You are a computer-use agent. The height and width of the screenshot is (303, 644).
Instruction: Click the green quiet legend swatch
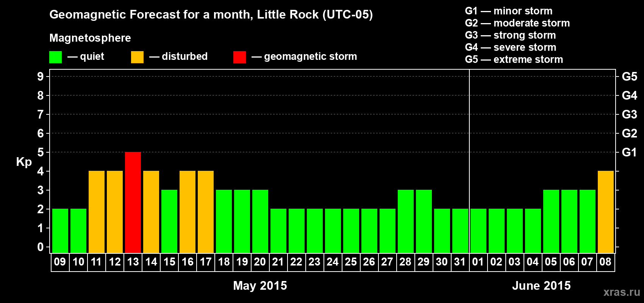pyautogui.click(x=56, y=57)
